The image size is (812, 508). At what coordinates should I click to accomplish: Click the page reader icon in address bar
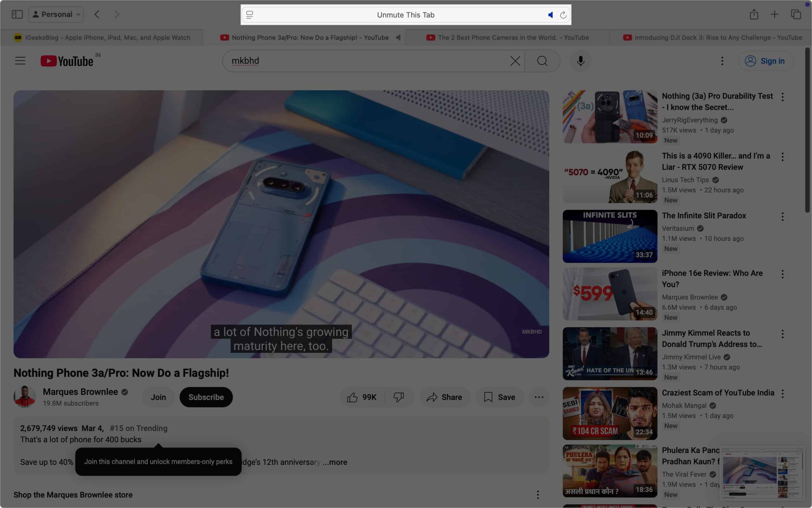pyautogui.click(x=250, y=15)
